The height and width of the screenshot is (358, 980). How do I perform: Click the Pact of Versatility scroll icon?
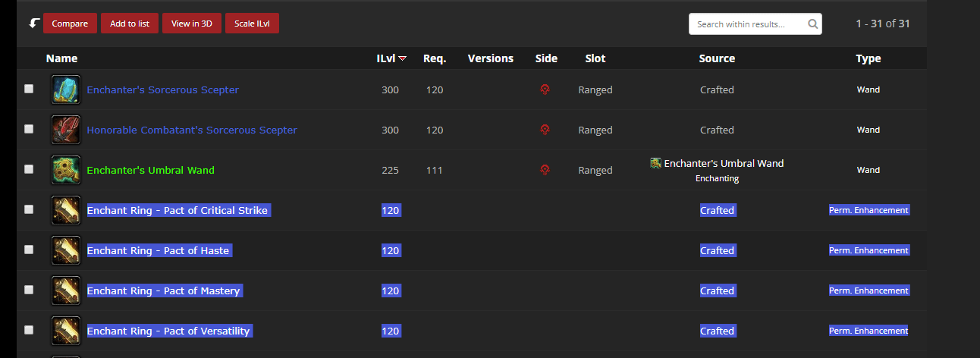66,331
